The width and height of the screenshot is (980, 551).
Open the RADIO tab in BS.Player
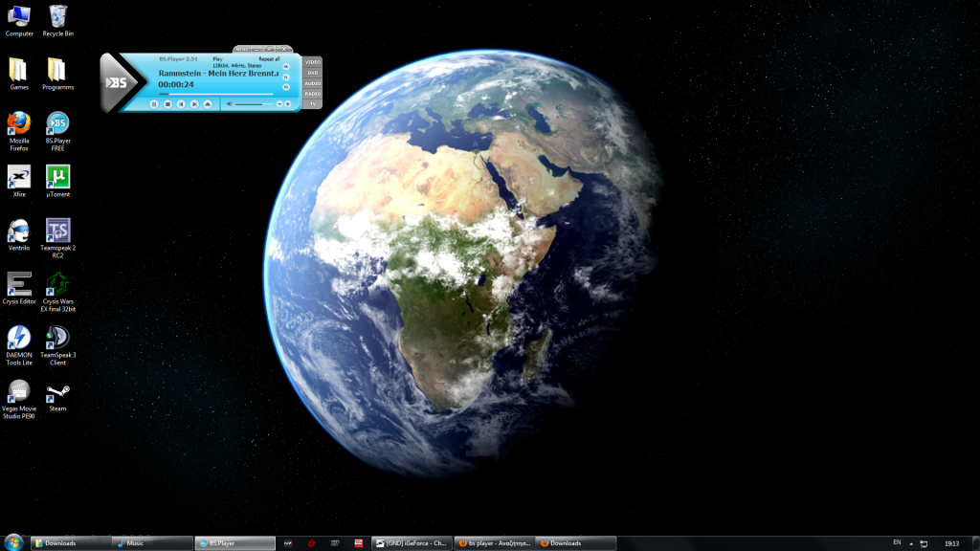(x=313, y=94)
